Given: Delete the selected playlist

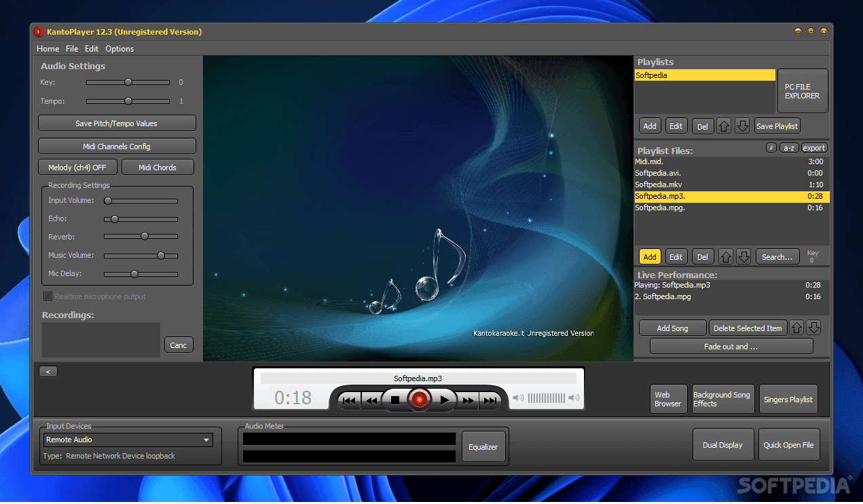Looking at the screenshot, I should coord(703,126).
